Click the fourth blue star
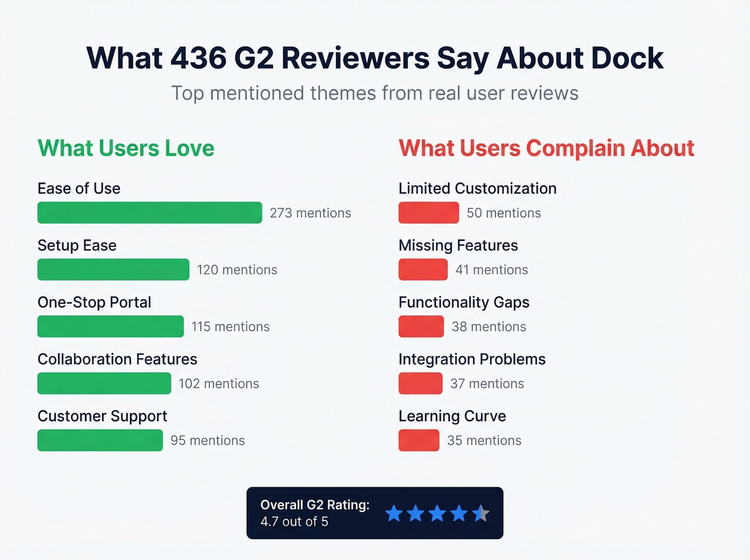The image size is (750, 560). coord(459,513)
